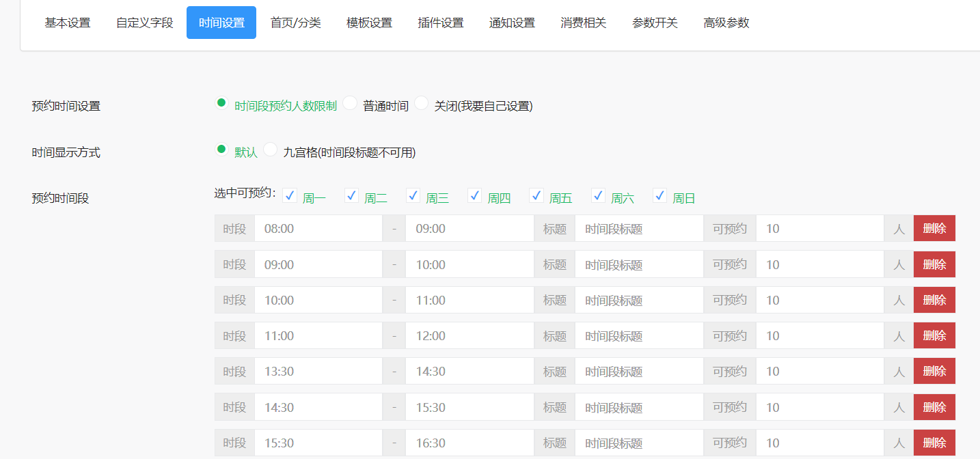Open the 自定义字段 tab
The image size is (980, 459).
[144, 22]
